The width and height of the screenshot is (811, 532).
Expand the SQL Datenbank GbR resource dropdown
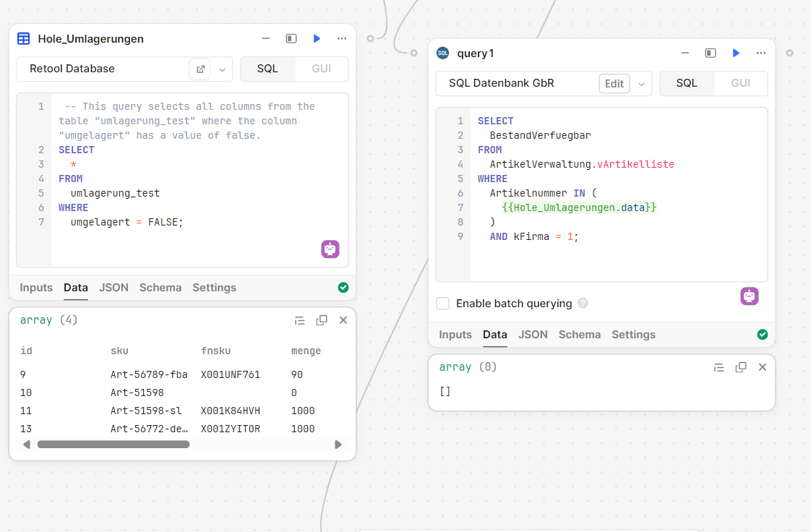tap(641, 84)
